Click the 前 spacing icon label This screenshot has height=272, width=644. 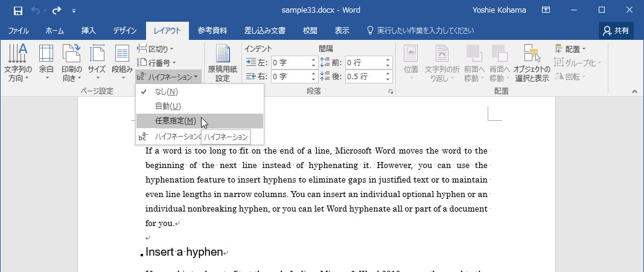click(331, 62)
